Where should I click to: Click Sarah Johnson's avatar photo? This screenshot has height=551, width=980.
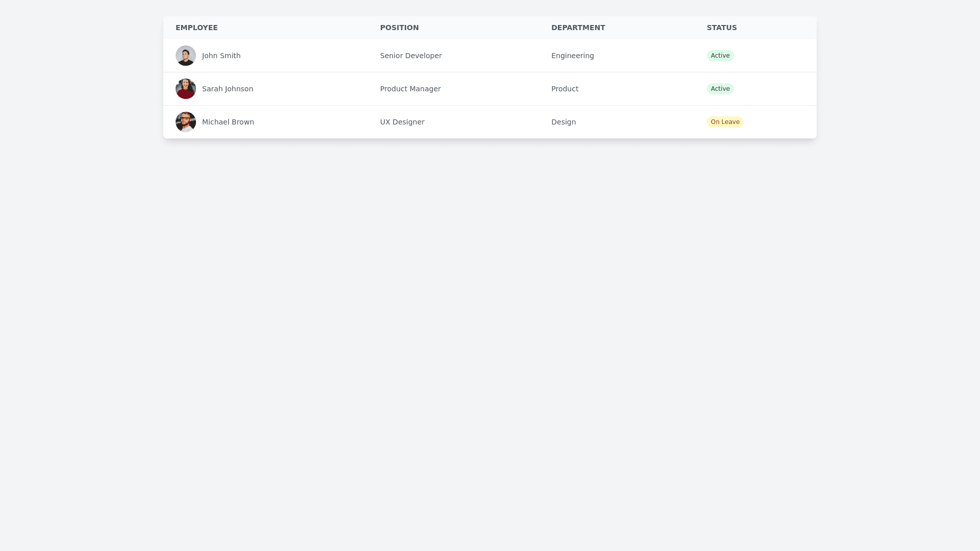click(186, 89)
